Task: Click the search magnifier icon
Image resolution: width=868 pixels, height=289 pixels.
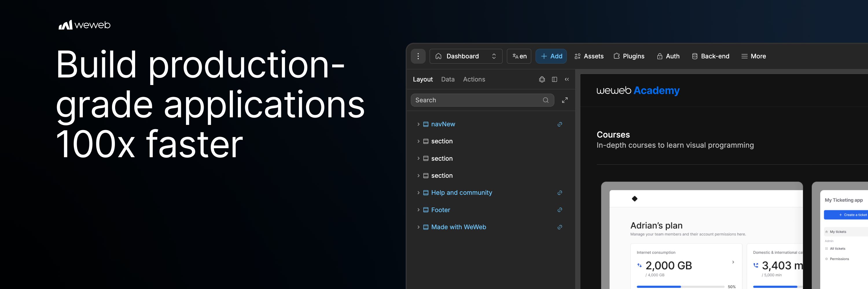Action: tap(545, 100)
